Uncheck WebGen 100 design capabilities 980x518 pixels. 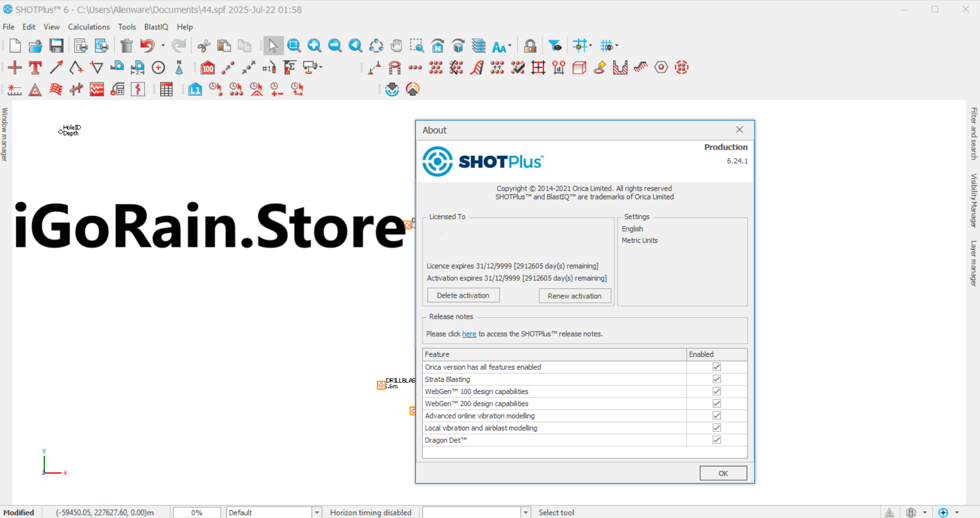point(716,391)
